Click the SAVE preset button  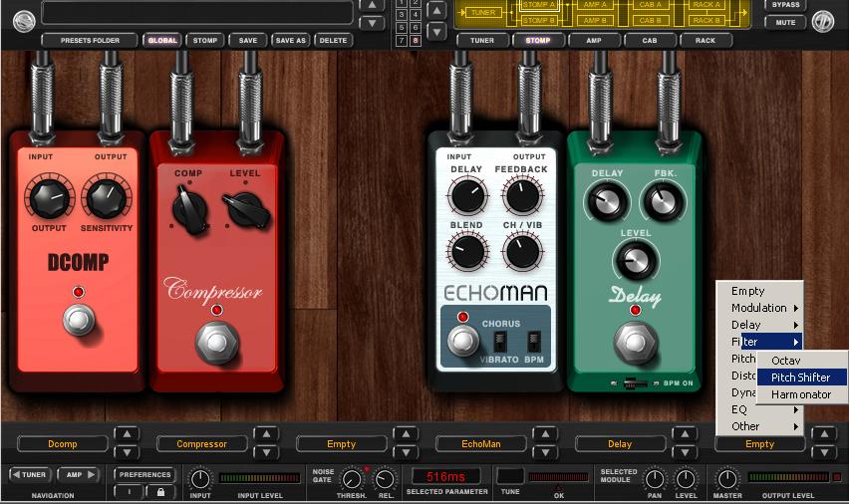coord(248,41)
